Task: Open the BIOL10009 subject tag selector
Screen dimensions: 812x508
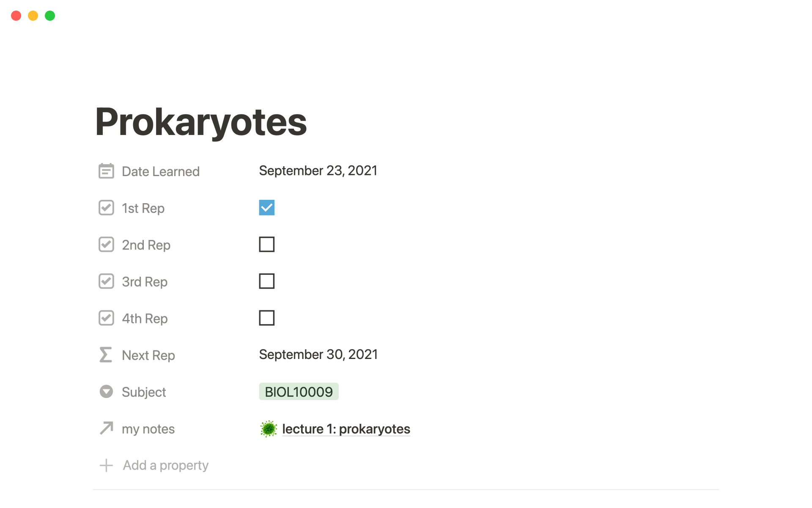Action: (x=299, y=392)
